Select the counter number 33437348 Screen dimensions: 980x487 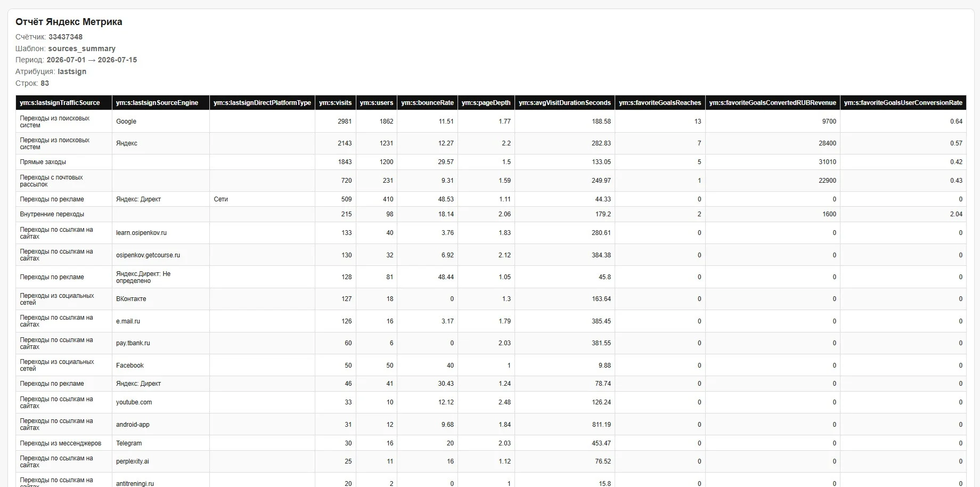[x=66, y=37]
